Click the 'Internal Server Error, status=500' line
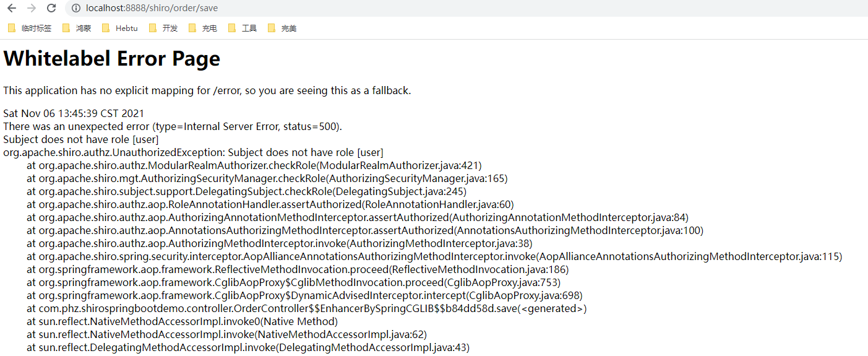The width and height of the screenshot is (868, 356). point(173,126)
